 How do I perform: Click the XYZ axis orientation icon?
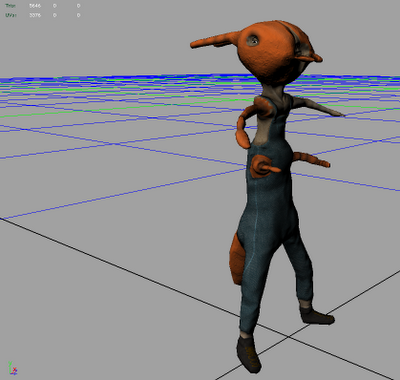coord(13,368)
